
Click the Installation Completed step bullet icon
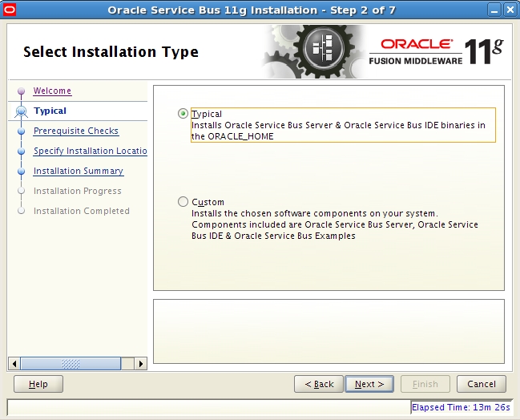tap(21, 211)
